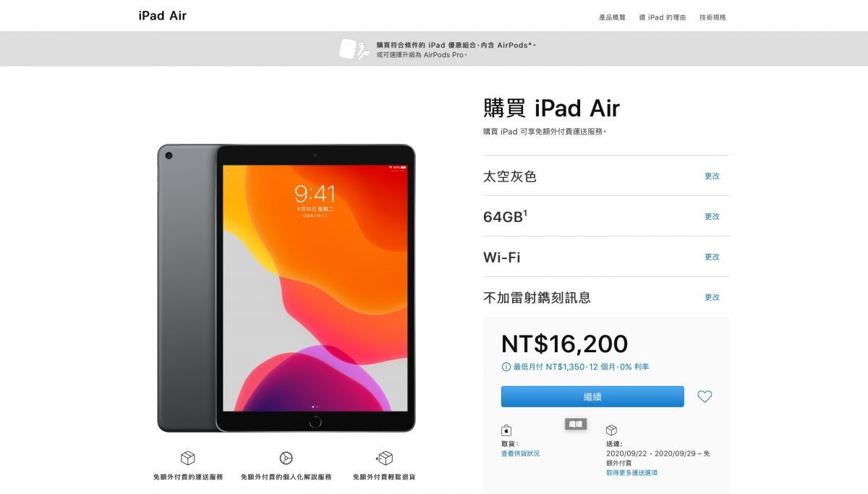Click the iPad Air product image
Screen dimensions: 868x494
tap(286, 288)
